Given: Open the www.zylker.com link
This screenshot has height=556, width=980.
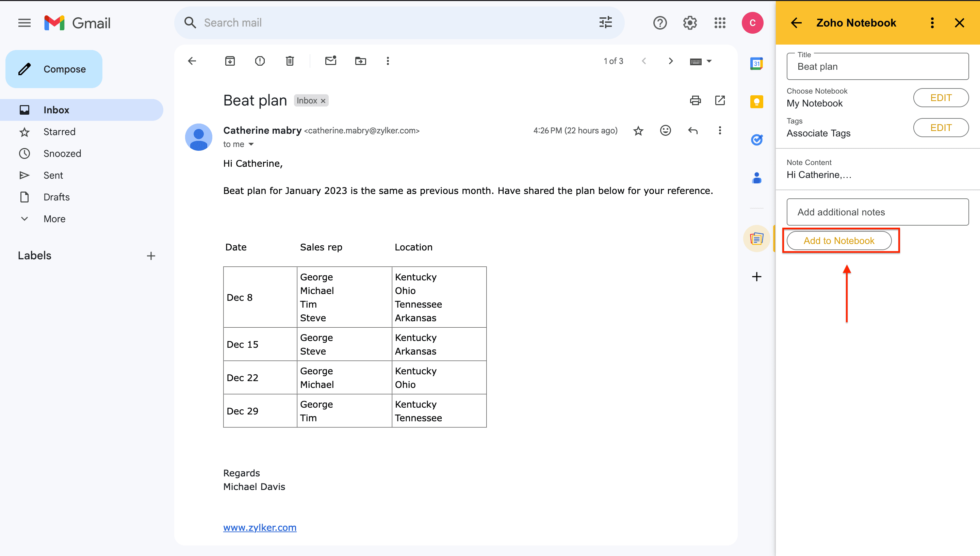Looking at the screenshot, I should pyautogui.click(x=260, y=527).
